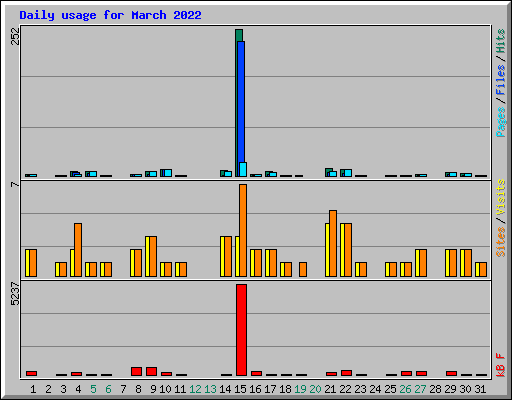Screen dimensions: 512x400
Task: Click day label '29' on the x-axis
Action: (x=450, y=389)
